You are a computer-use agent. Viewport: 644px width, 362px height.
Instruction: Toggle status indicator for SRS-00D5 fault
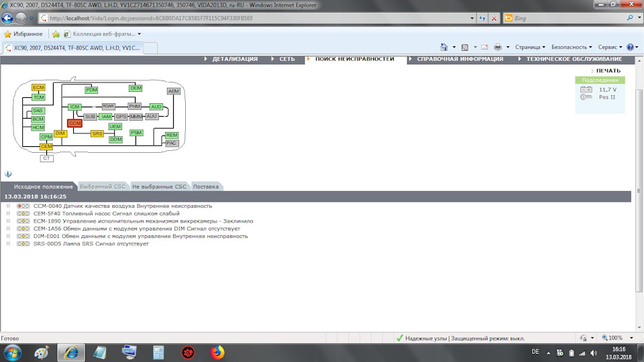[23, 244]
